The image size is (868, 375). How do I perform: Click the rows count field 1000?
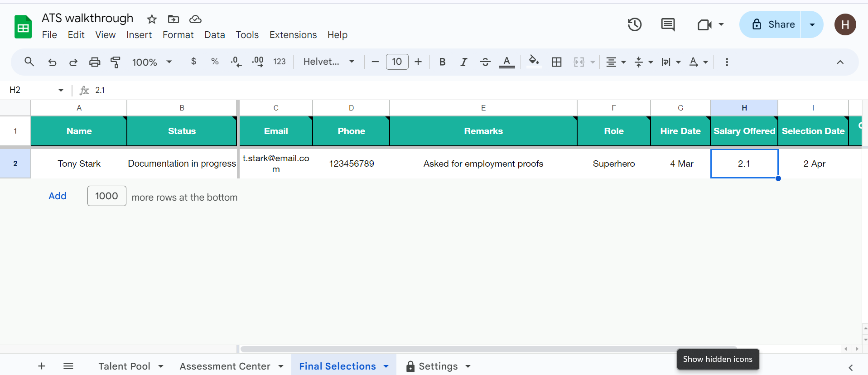pos(106,196)
